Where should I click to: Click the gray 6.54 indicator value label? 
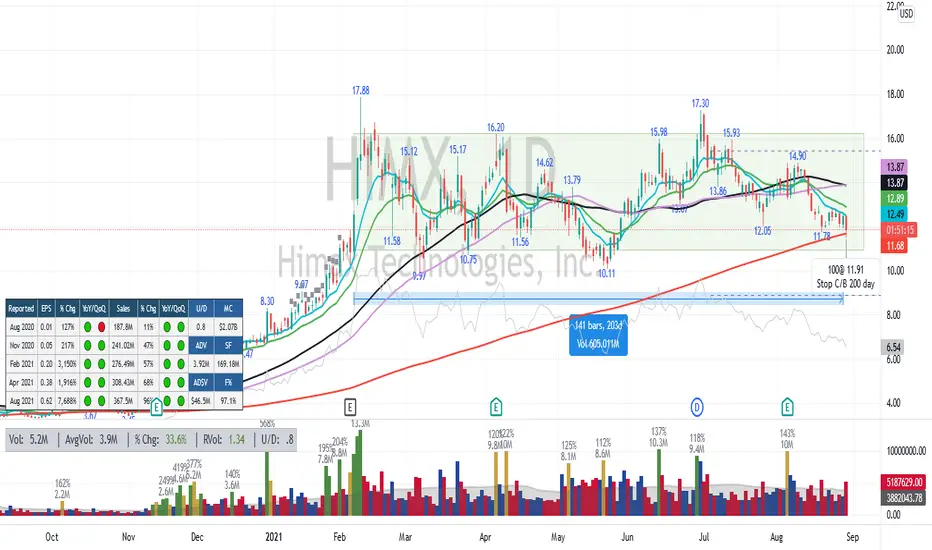pos(893,347)
